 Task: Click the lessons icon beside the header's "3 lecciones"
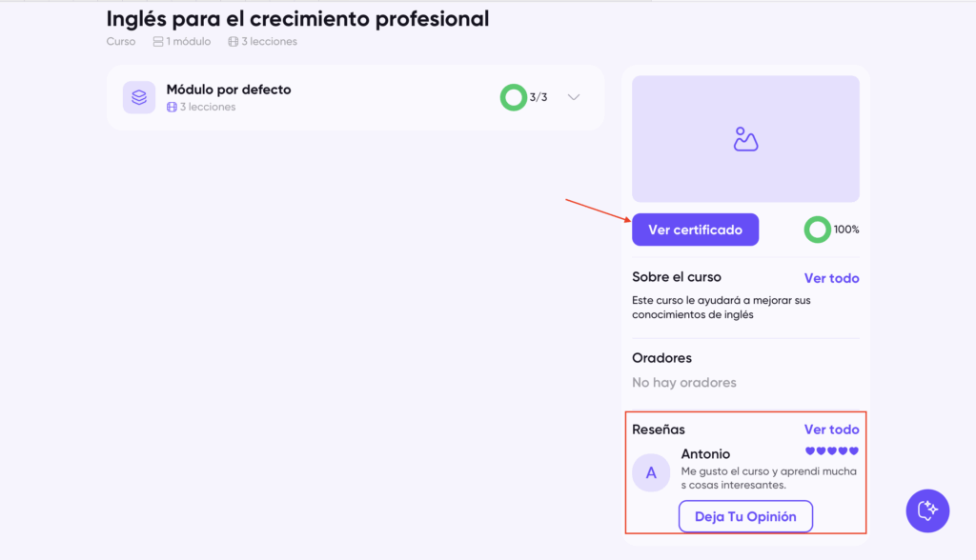click(x=234, y=42)
